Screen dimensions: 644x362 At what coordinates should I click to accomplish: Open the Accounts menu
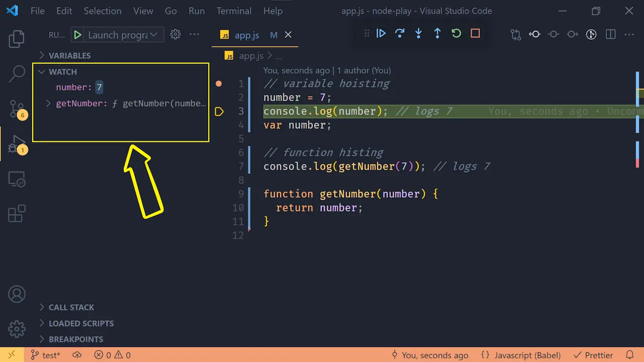pos(17,294)
